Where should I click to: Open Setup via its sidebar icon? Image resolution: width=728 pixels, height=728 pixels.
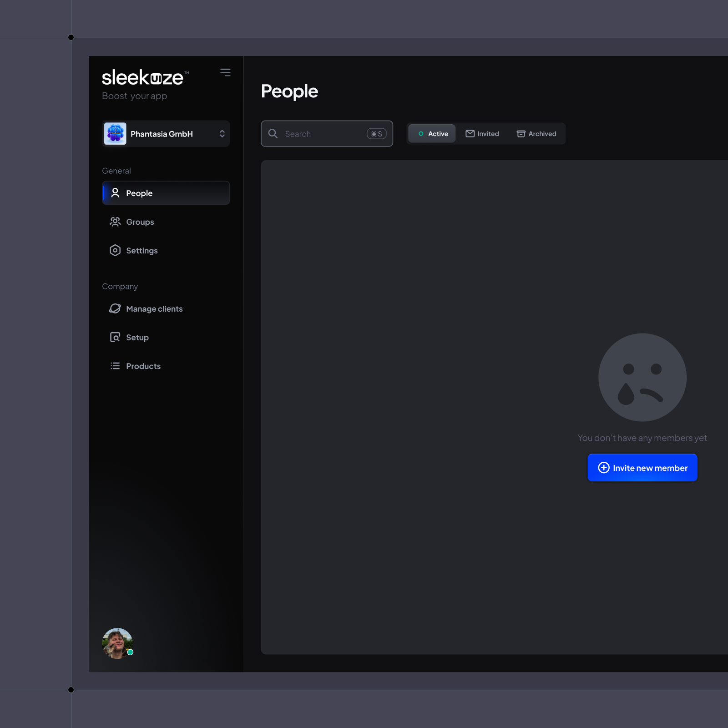point(115,337)
